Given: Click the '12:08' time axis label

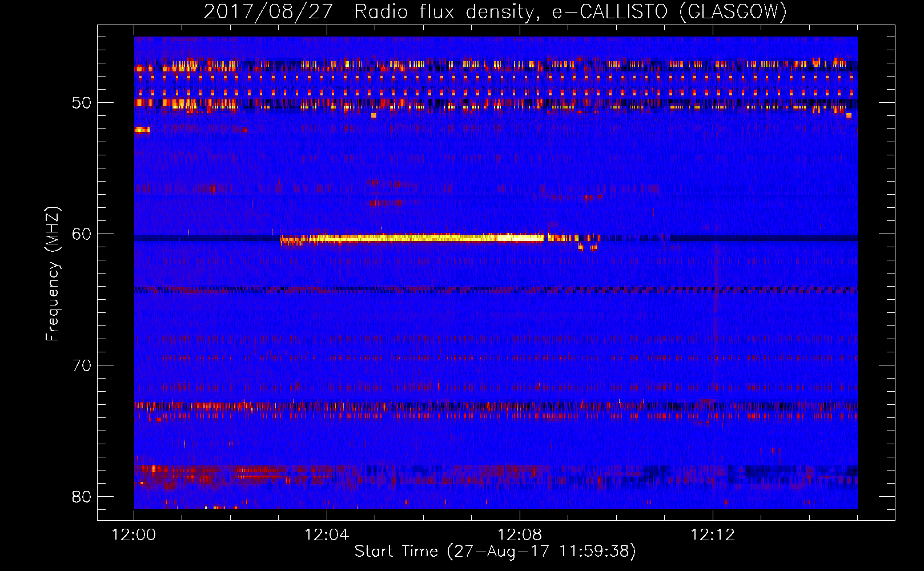Looking at the screenshot, I should 520,535.
